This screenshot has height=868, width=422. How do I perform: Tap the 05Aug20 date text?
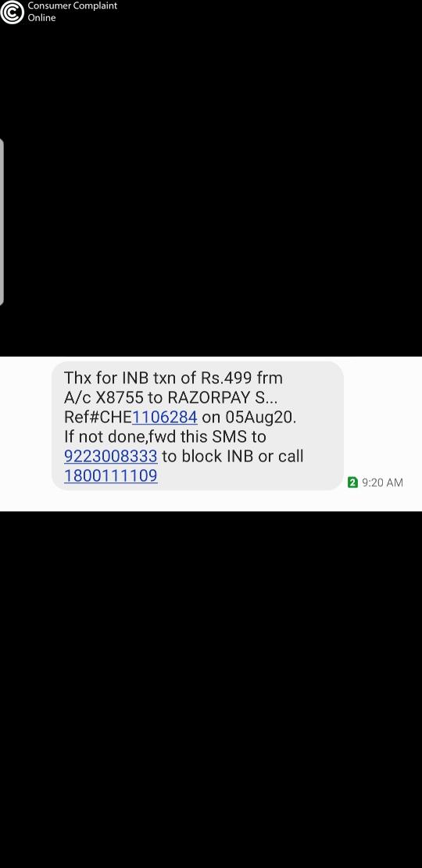pos(260,417)
